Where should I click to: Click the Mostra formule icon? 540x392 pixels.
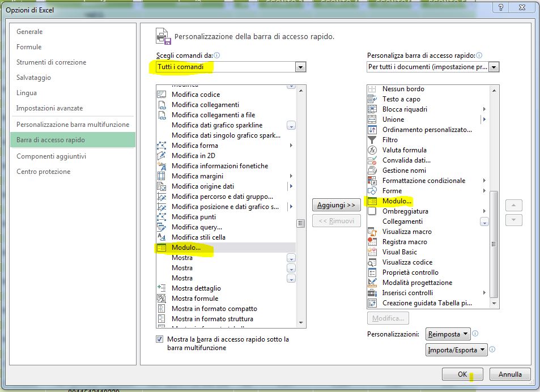(161, 299)
